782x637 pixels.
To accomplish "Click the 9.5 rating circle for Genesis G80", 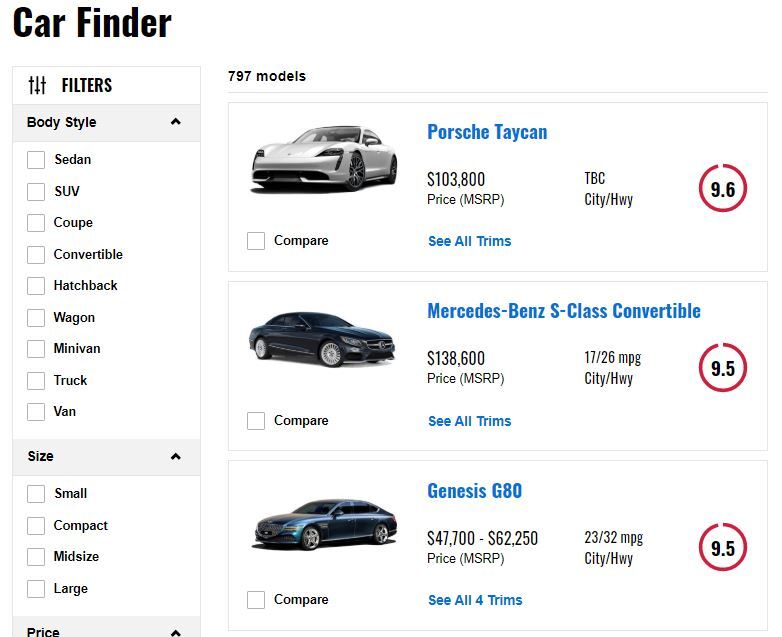I will (722, 548).
